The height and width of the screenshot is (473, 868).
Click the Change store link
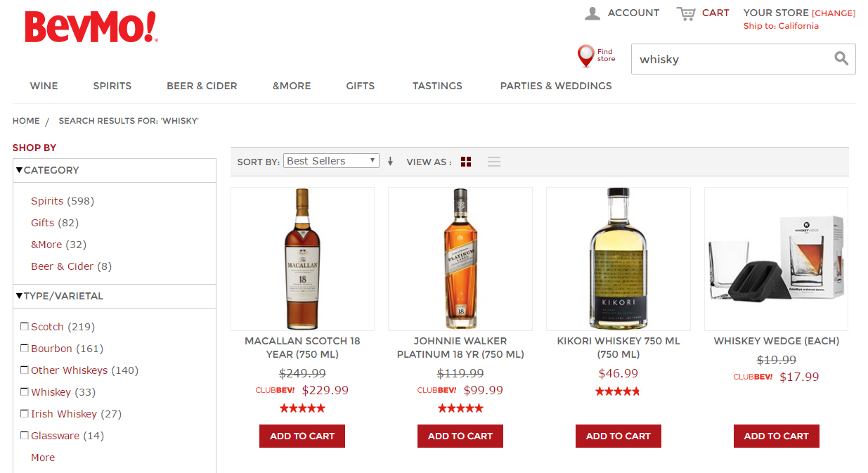coord(834,13)
